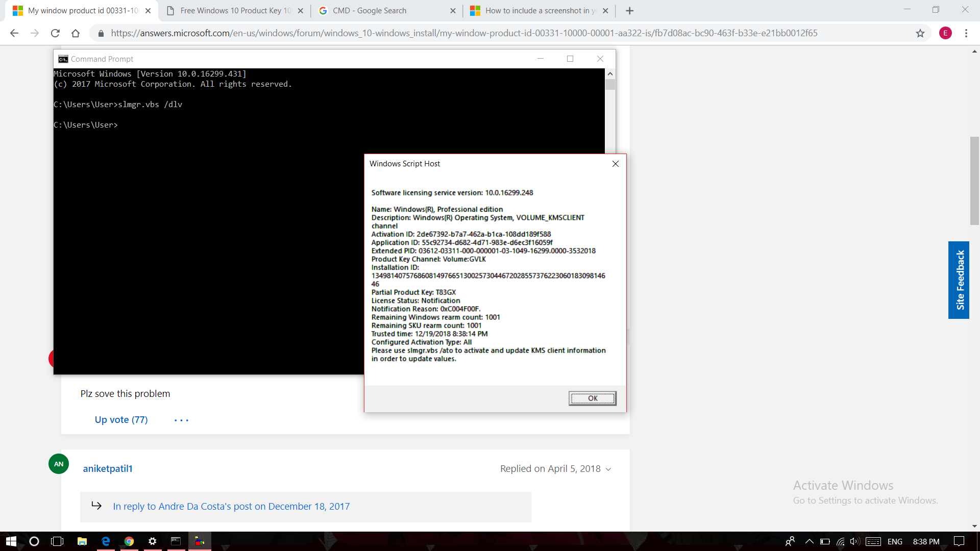Close the 'CMD - Google Search' tab
This screenshot has height=551, width=980.
[453, 11]
